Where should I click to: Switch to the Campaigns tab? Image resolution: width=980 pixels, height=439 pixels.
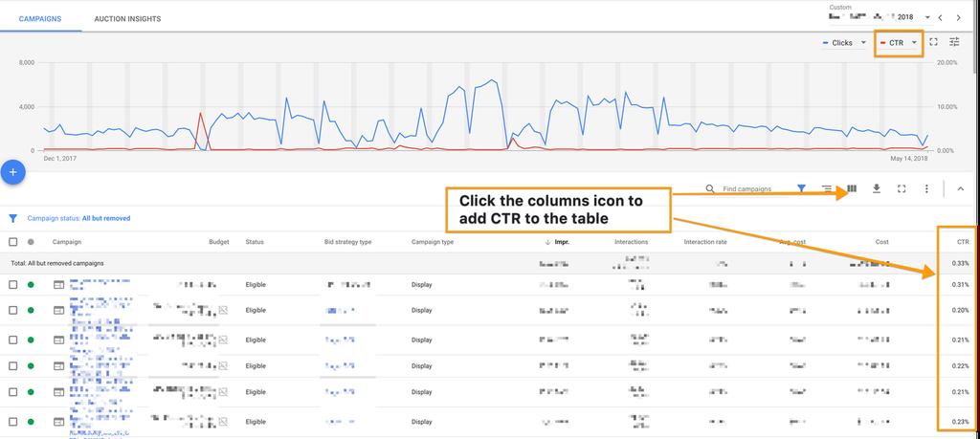(40, 19)
